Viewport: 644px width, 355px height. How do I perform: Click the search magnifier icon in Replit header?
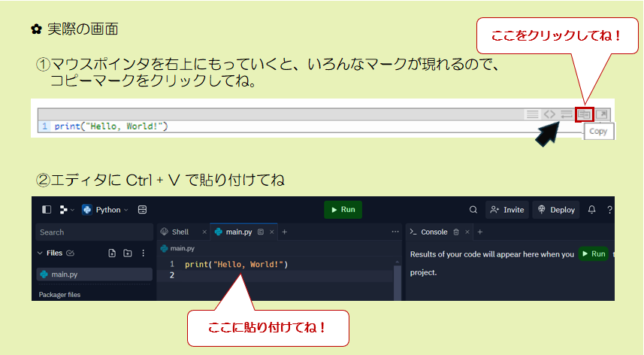coord(473,210)
